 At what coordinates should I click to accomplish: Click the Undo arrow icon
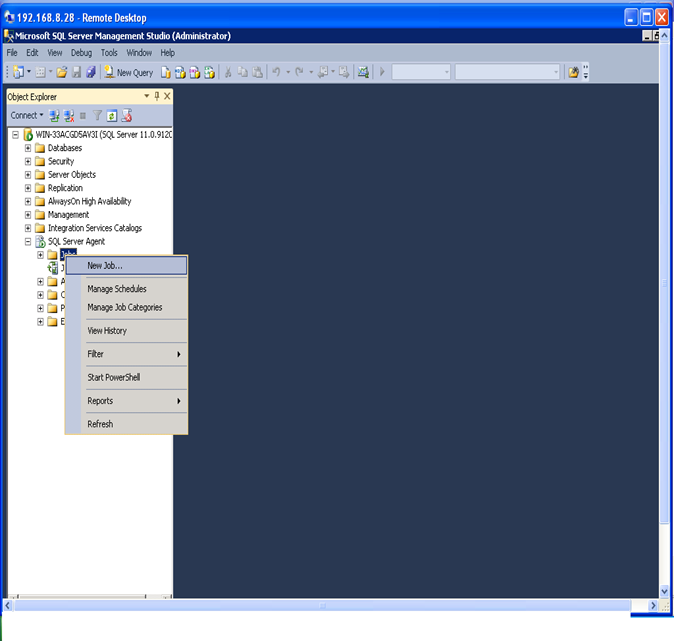point(276,72)
